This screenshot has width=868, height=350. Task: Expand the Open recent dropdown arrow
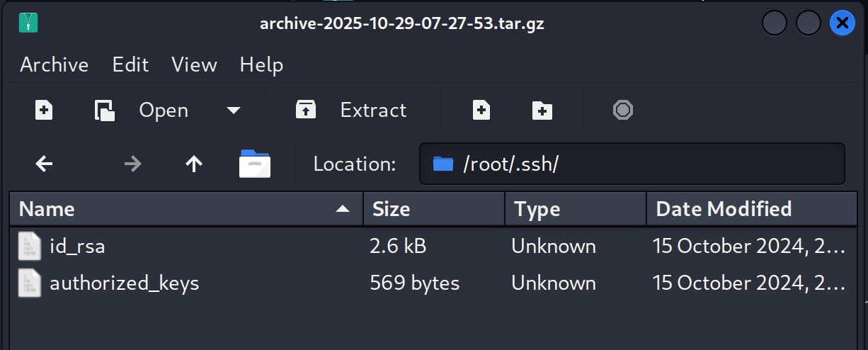coord(233,111)
